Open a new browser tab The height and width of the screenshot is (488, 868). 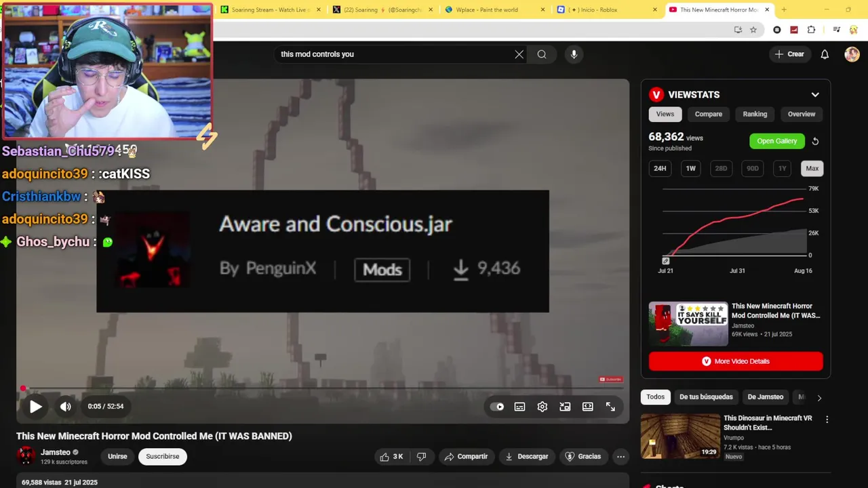click(x=784, y=9)
